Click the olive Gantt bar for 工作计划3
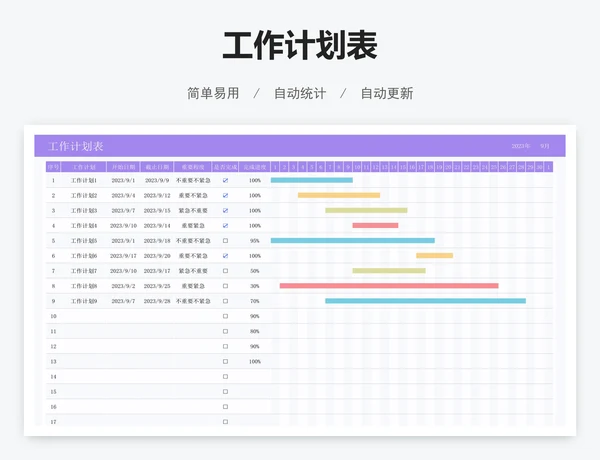This screenshot has width=600, height=460. tap(366, 210)
